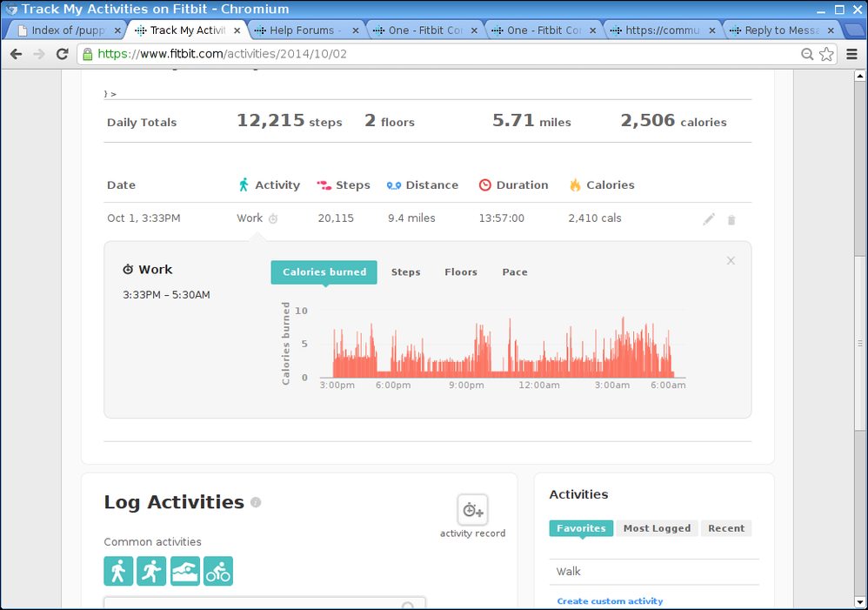Select the Recent activities tab
Viewport: 868px width, 610px height.
tap(726, 528)
